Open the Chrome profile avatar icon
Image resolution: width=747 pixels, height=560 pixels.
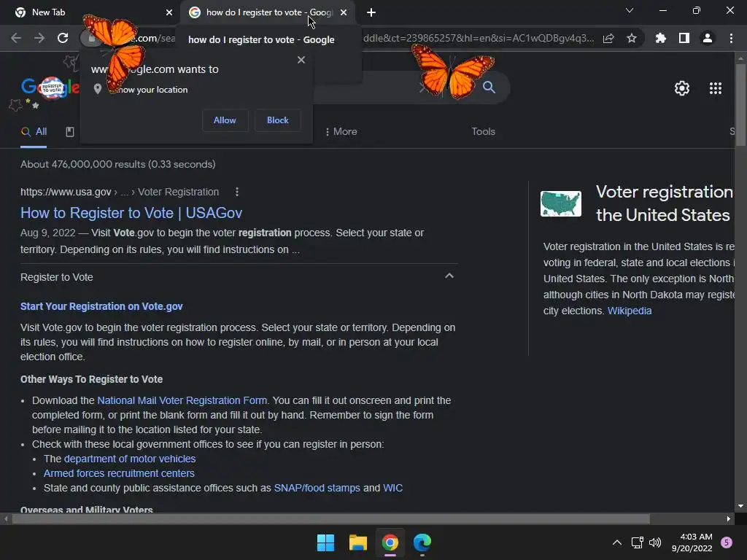[708, 38]
